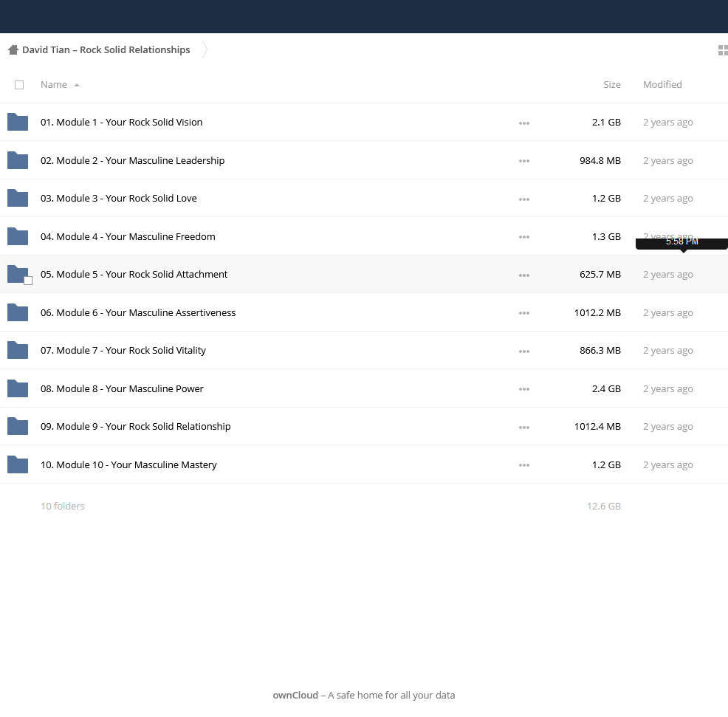Open 10. Module 10 - Your Masculine Mastery
This screenshot has height=717, width=728.
point(128,465)
